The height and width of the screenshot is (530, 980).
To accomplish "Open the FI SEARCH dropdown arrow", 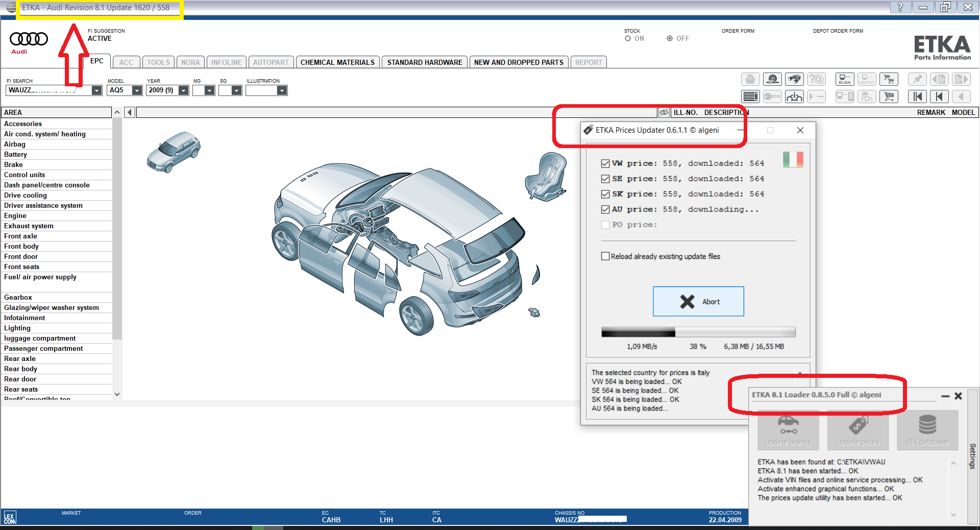I will [96, 90].
